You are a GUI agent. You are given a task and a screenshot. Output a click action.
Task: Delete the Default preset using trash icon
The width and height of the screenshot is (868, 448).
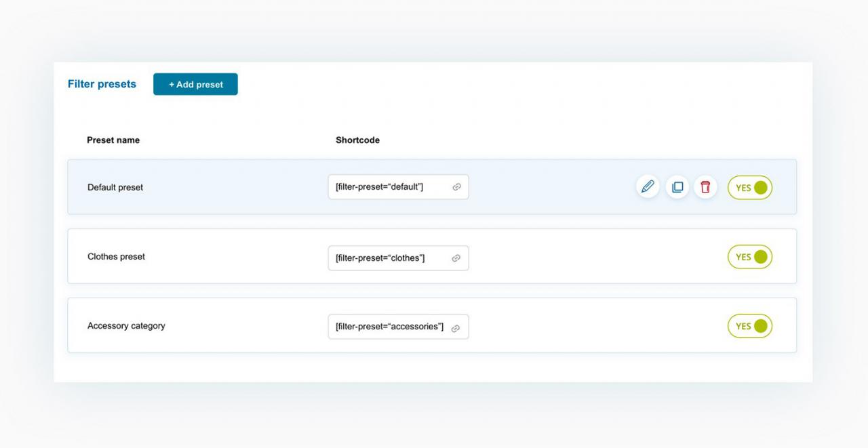(705, 186)
